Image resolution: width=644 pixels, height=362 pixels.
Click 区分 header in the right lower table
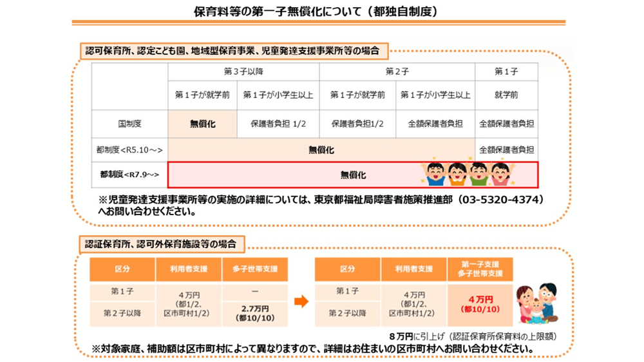348,269
